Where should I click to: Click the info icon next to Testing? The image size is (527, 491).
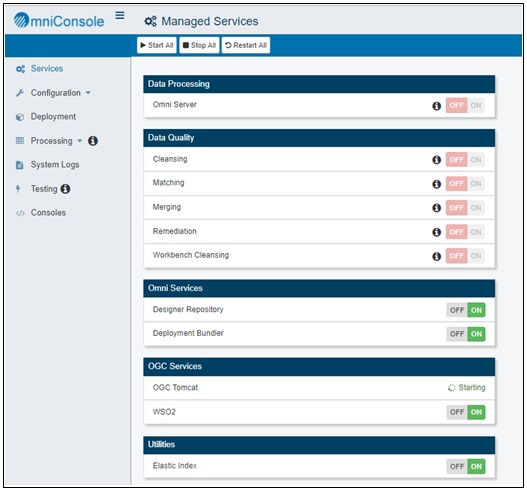pos(65,189)
